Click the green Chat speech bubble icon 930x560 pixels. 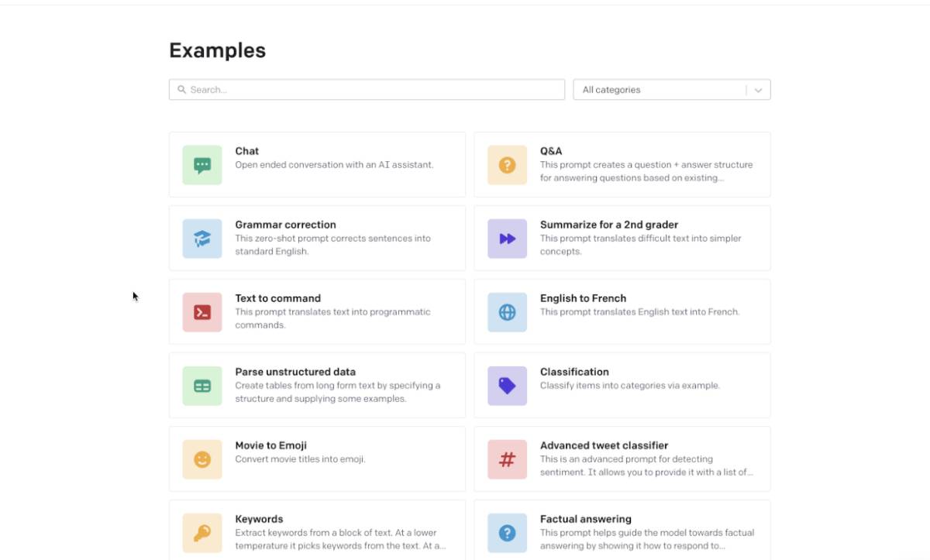[202, 165]
